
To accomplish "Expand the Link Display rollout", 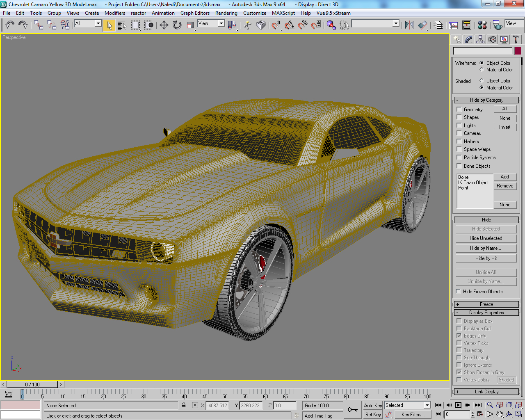I will click(x=486, y=392).
